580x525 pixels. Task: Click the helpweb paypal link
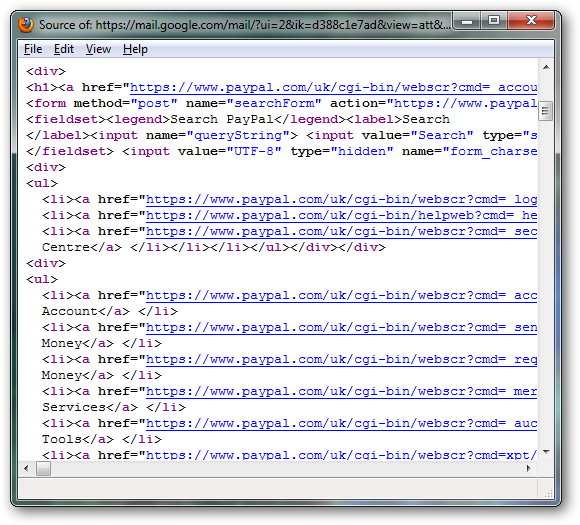coord(341,215)
